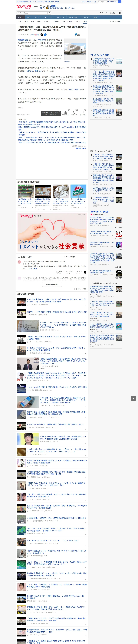
Task: Open the ランキング tab
Action: 86,17
